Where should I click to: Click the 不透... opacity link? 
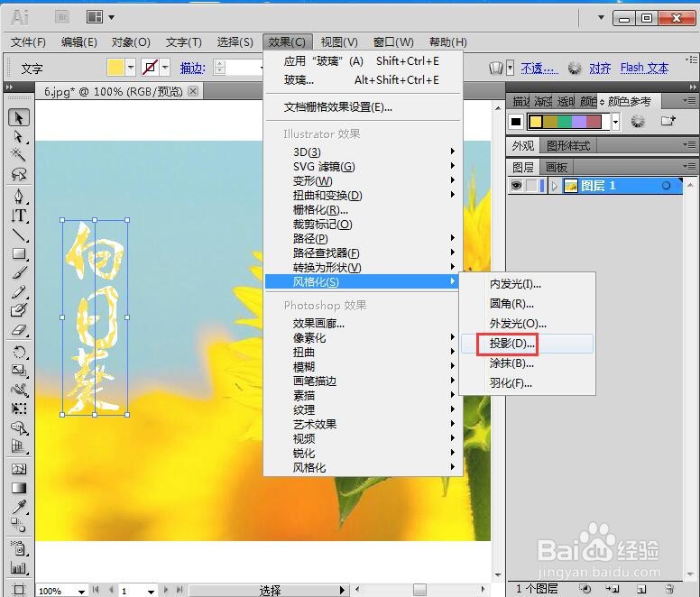(539, 69)
